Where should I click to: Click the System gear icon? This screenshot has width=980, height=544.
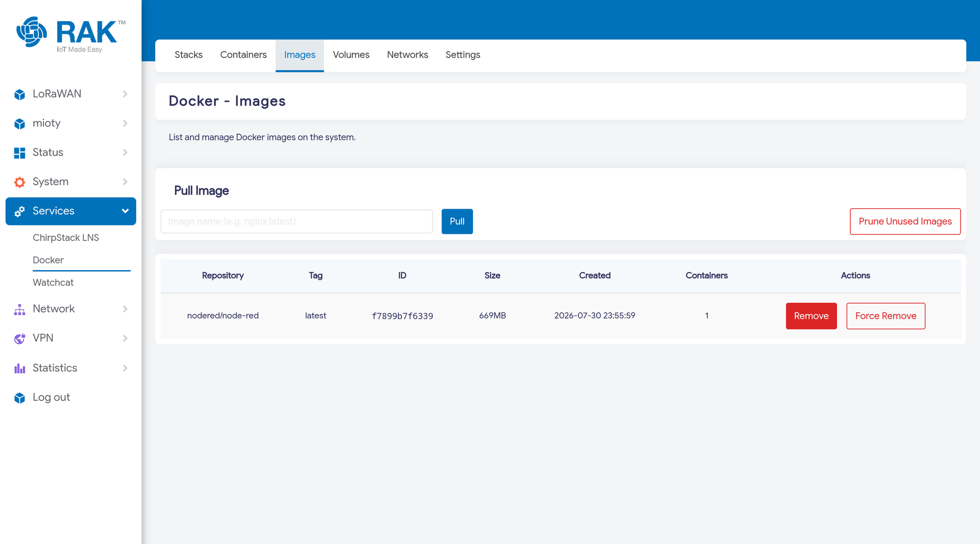(x=19, y=182)
